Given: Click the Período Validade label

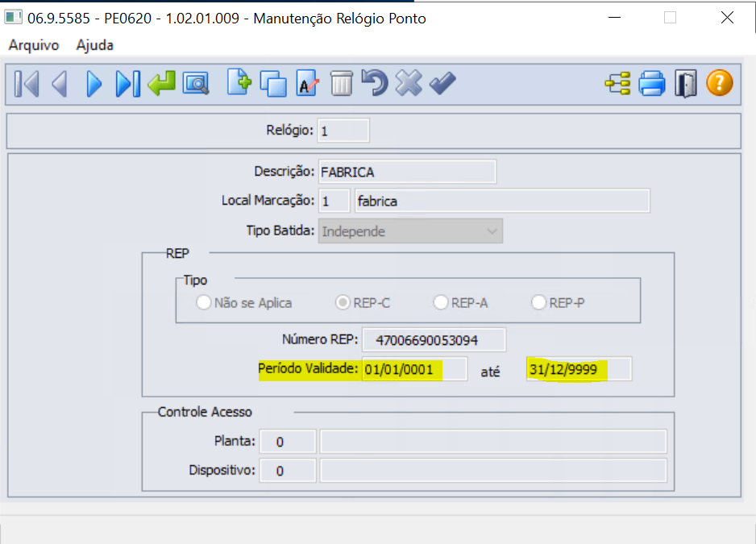Looking at the screenshot, I should [x=308, y=368].
